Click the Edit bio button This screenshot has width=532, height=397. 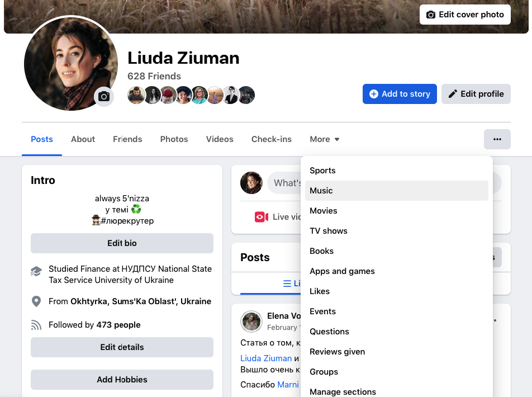[122, 243]
